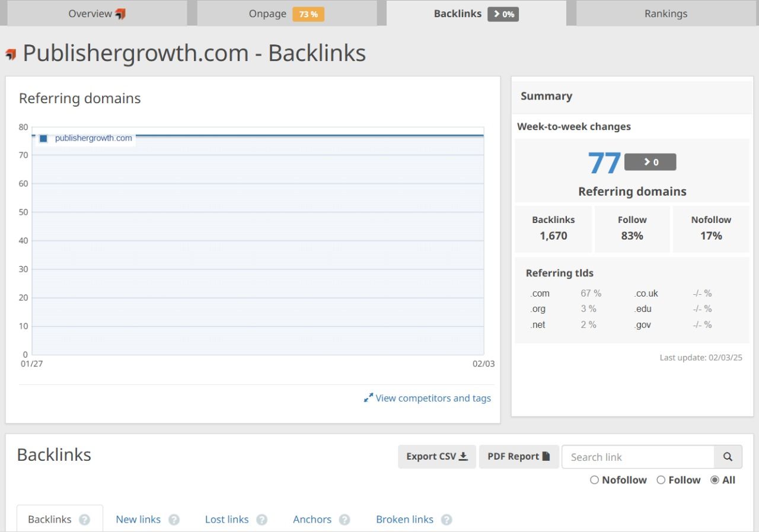Click the magnifier search button
Image resolution: width=759 pixels, height=532 pixels.
click(x=728, y=457)
